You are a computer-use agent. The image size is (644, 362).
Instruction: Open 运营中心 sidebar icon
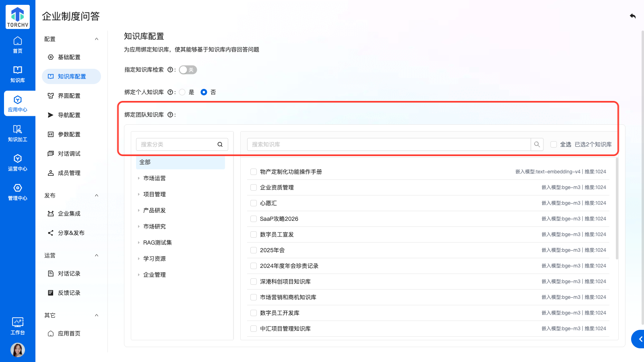(18, 163)
